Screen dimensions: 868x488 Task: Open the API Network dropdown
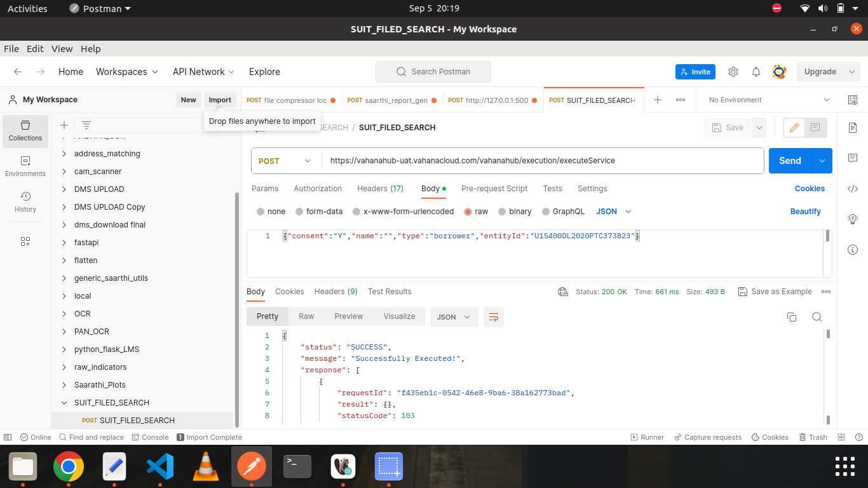tap(203, 72)
